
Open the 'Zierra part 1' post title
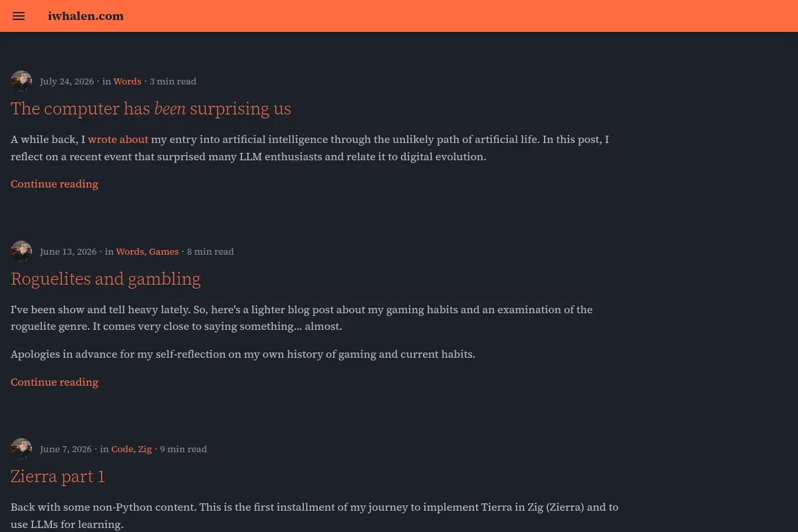[x=58, y=476]
